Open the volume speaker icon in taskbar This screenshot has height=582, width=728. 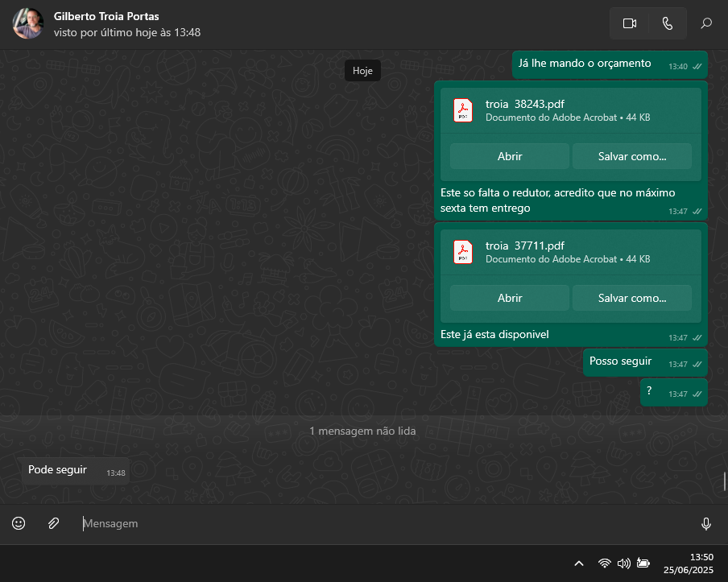pyautogui.click(x=623, y=563)
